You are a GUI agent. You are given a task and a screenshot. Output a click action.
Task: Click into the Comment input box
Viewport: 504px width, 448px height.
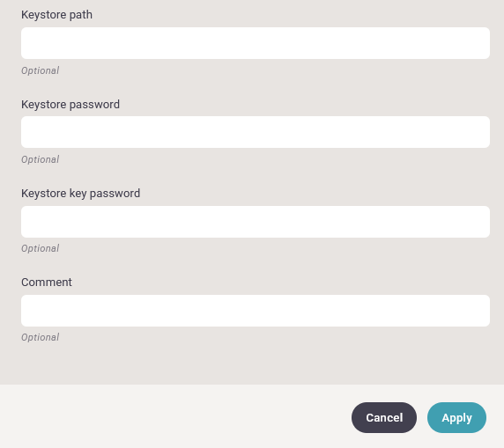(256, 311)
